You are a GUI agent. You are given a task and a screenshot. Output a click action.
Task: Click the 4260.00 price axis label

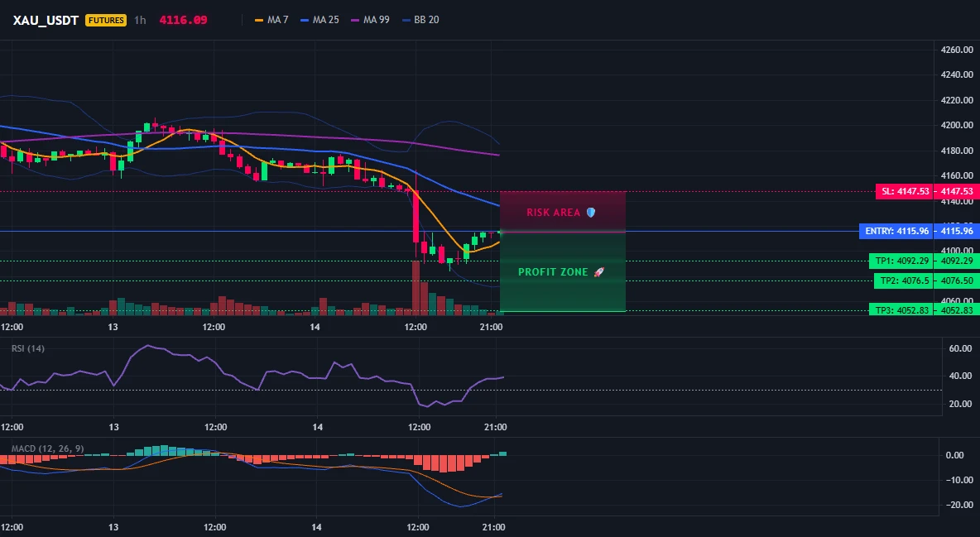click(x=957, y=50)
